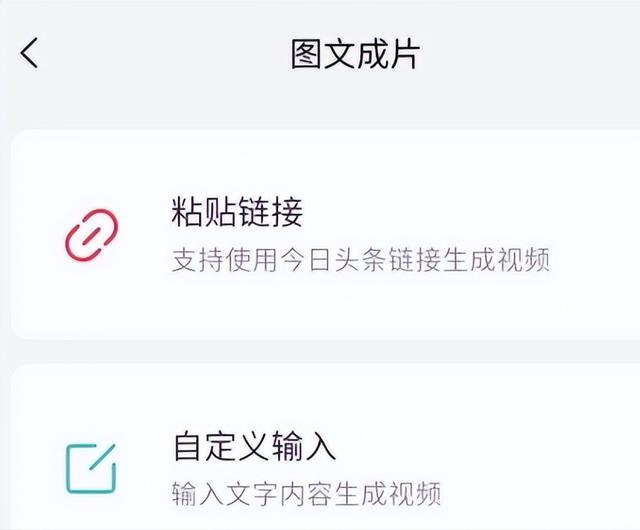Select the 粘贴链接 option title
Screen dimensions: 640x530
(237, 212)
